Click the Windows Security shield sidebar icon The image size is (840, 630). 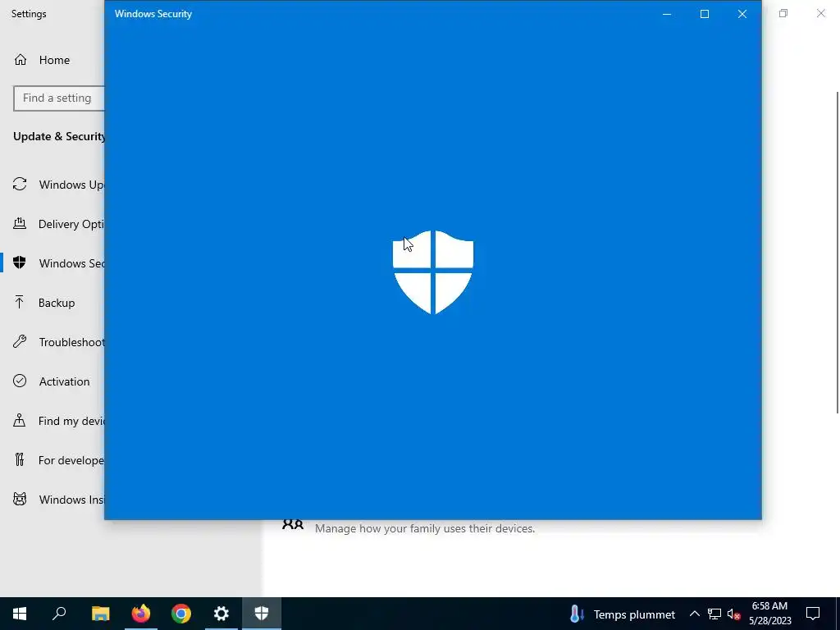point(20,262)
